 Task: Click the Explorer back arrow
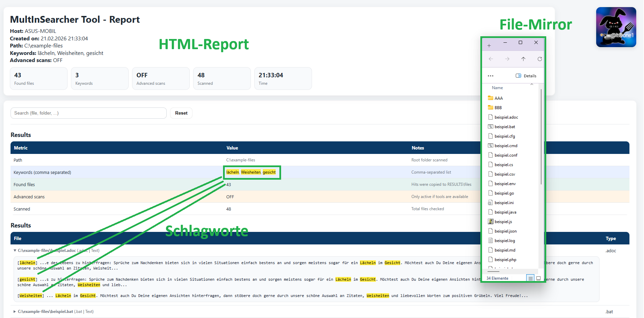pos(491,59)
